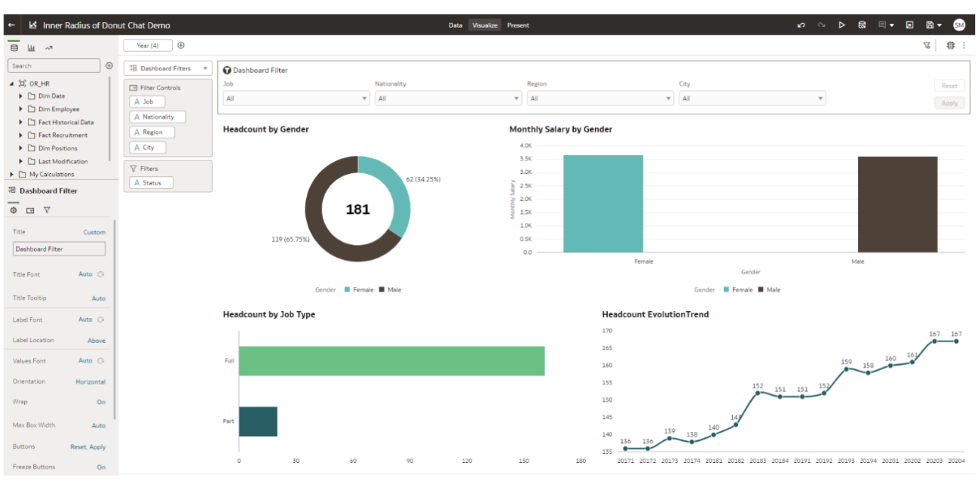Switch to the Data tab
This screenshot has height=492, width=980.
[455, 25]
